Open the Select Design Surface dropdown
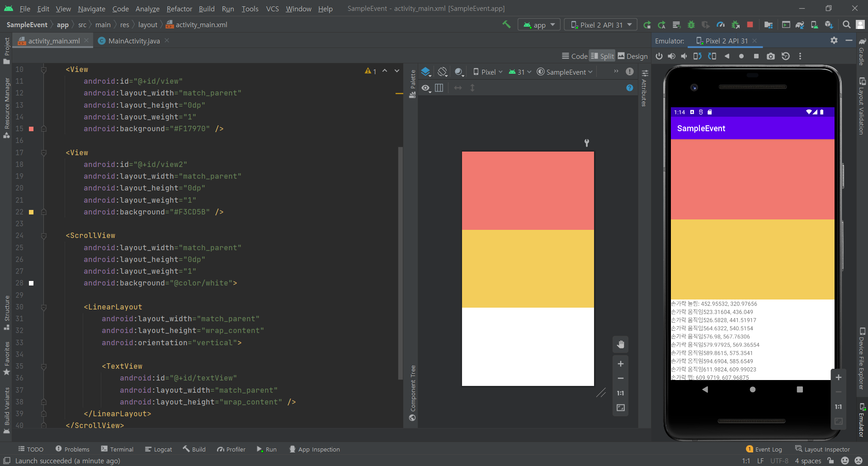868x466 pixels. 426,71
